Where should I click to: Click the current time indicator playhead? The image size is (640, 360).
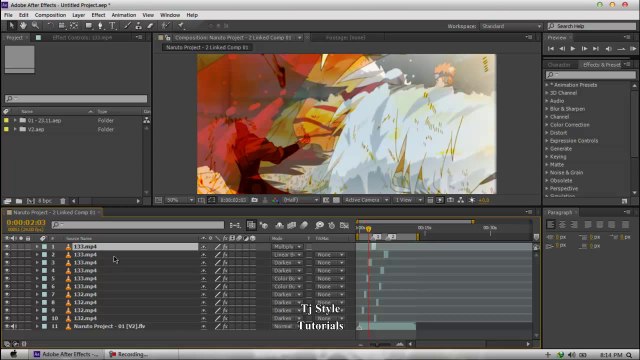click(369, 229)
